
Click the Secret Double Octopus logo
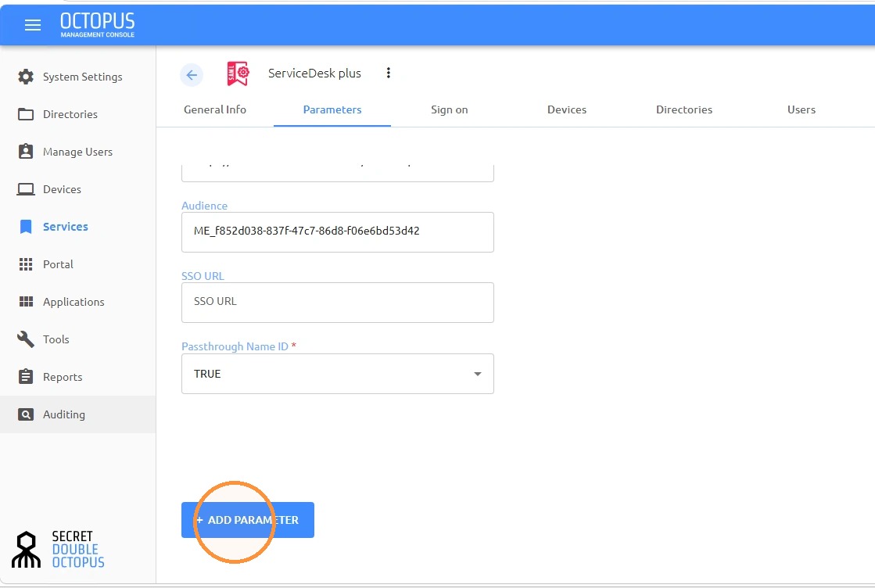(59, 550)
